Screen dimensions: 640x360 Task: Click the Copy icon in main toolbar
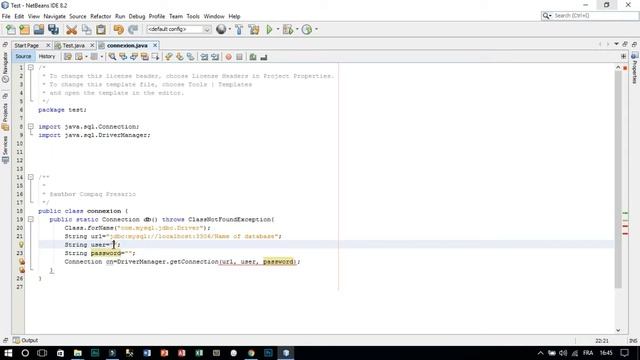pos(87,29)
